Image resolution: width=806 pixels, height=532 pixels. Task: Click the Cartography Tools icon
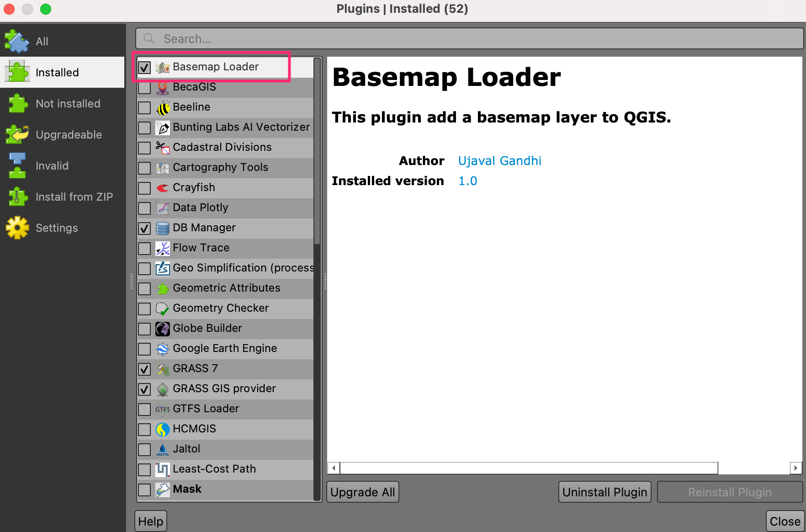[163, 168]
